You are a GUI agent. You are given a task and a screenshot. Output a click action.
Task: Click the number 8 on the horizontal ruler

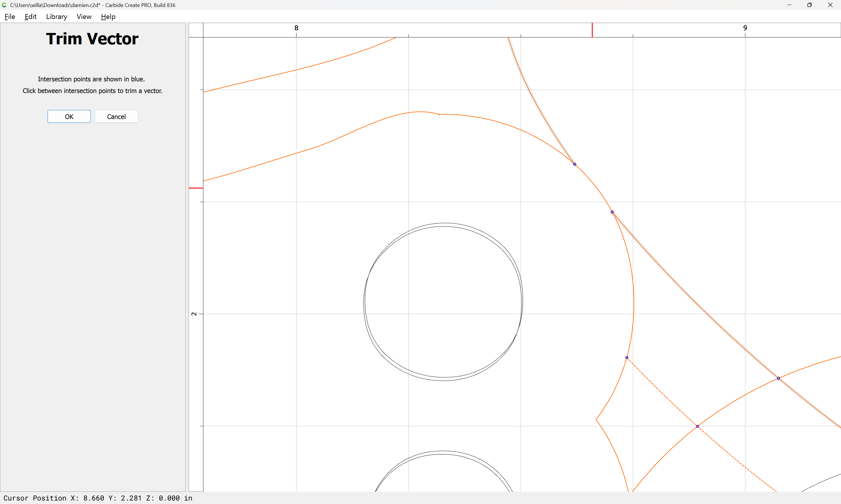pos(296,28)
